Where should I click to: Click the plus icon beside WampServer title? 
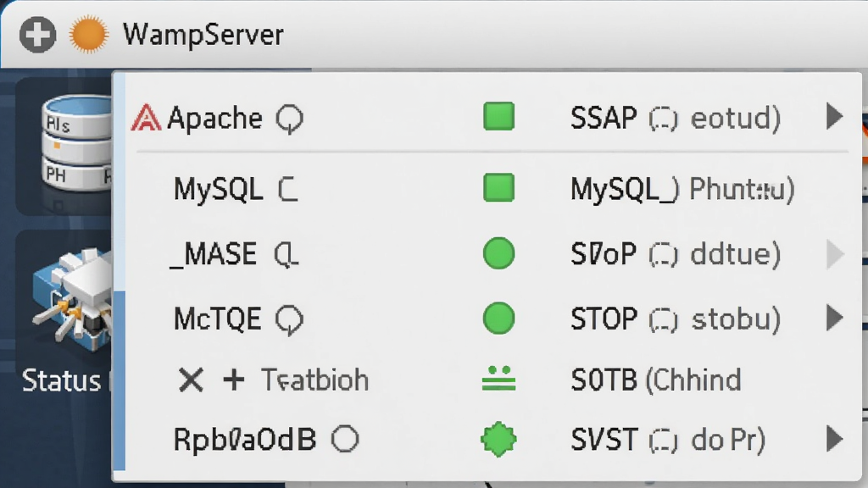37,35
